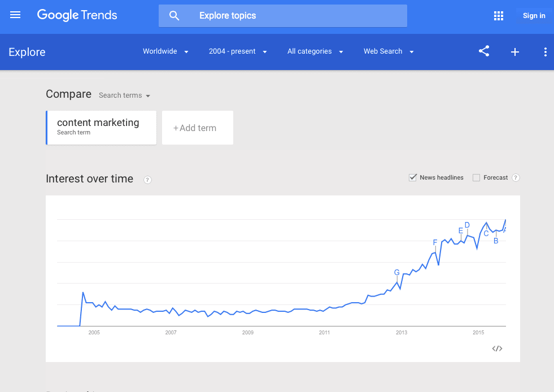Click the Explore topics search field
Image resolution: width=554 pixels, height=392 pixels.
click(283, 16)
